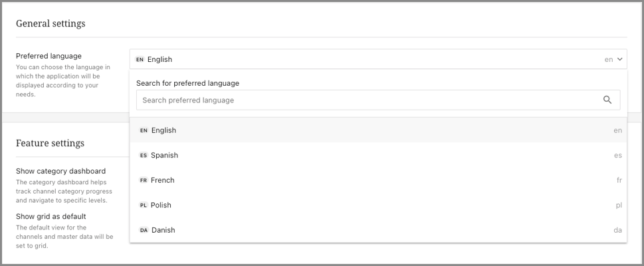Open the Preferred language combo box
The width and height of the screenshot is (644, 266).
tap(372, 59)
